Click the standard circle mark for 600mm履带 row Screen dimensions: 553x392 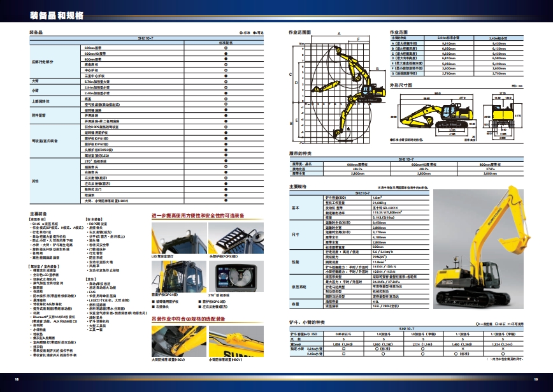[x=226, y=48]
